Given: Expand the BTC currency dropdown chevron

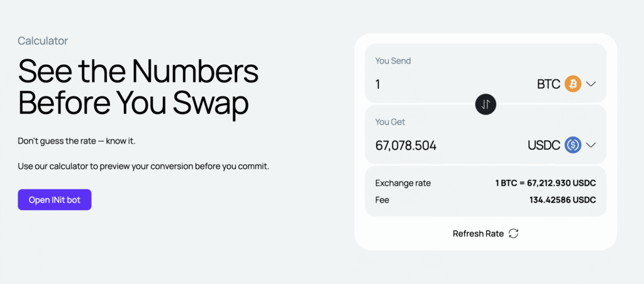Looking at the screenshot, I should click(591, 84).
